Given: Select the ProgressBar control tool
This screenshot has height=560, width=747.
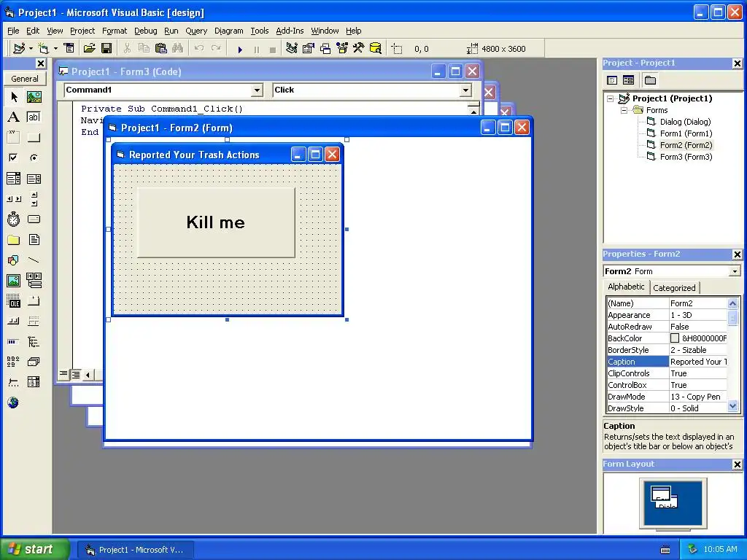Looking at the screenshot, I should click(14, 341).
